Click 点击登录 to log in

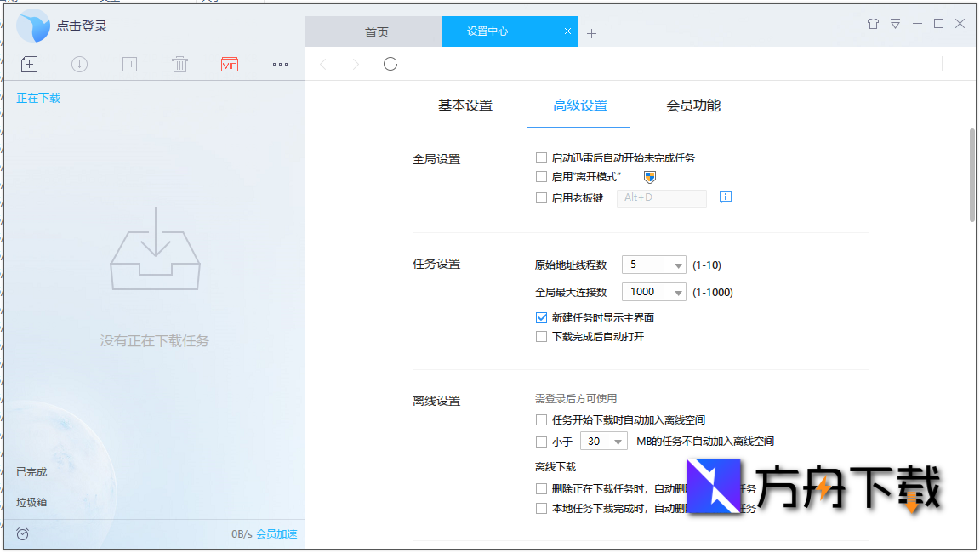83,26
